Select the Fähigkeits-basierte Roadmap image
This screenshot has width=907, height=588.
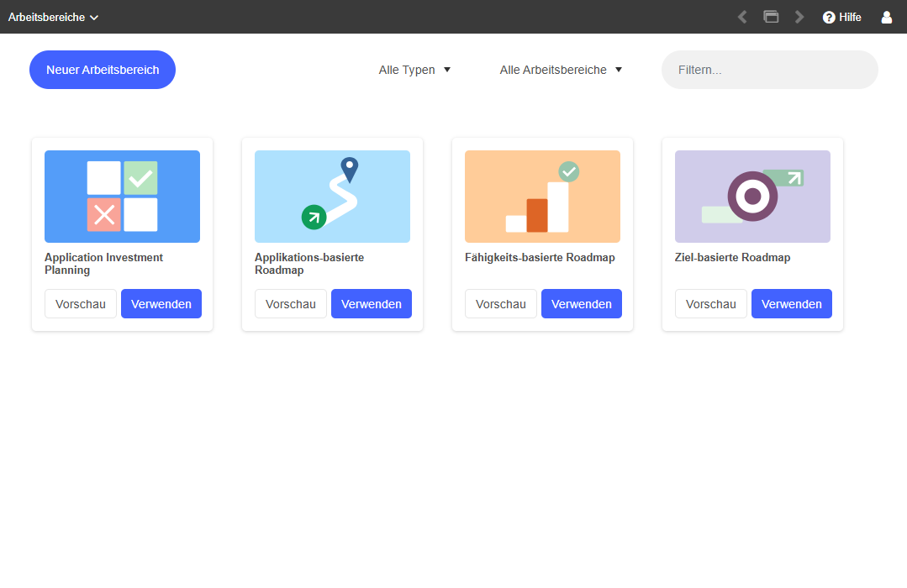pos(542,197)
